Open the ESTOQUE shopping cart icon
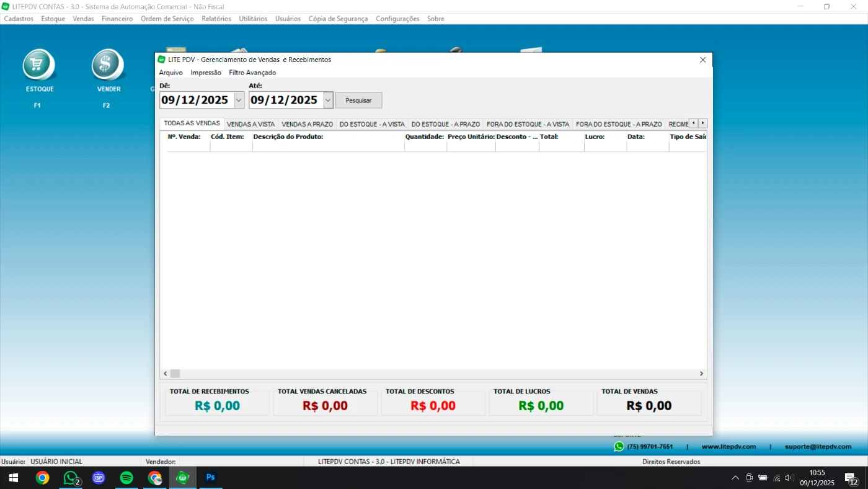Viewport: 868px width, 489px height. pyautogui.click(x=40, y=65)
